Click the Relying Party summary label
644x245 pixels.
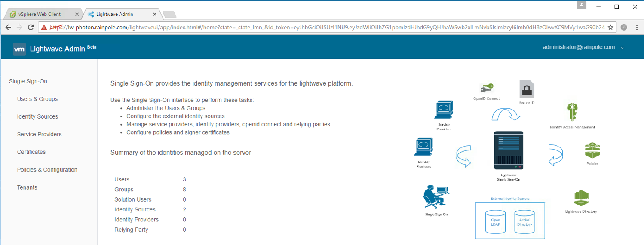click(131, 230)
